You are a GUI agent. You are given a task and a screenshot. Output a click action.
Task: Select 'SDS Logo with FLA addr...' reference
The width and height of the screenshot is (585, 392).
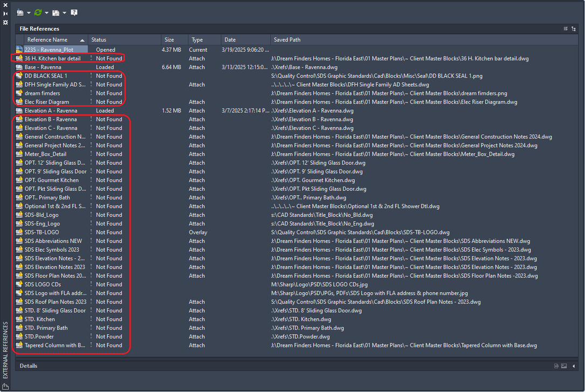[x=55, y=293]
